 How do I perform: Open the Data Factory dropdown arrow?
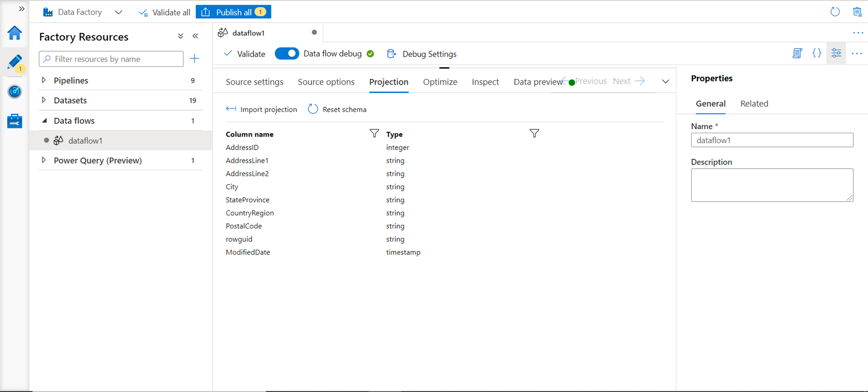click(118, 12)
